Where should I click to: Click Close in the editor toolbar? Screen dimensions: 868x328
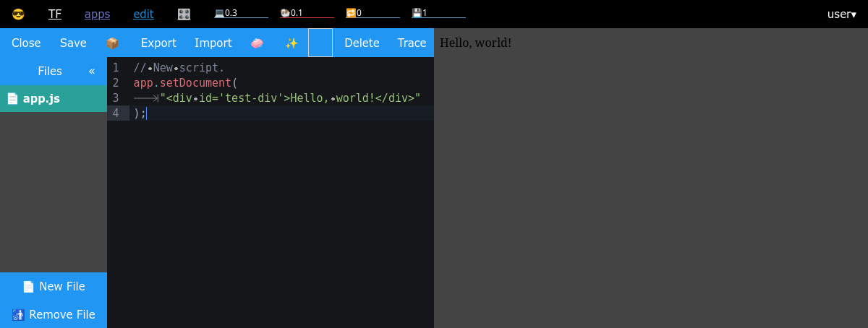click(x=26, y=43)
